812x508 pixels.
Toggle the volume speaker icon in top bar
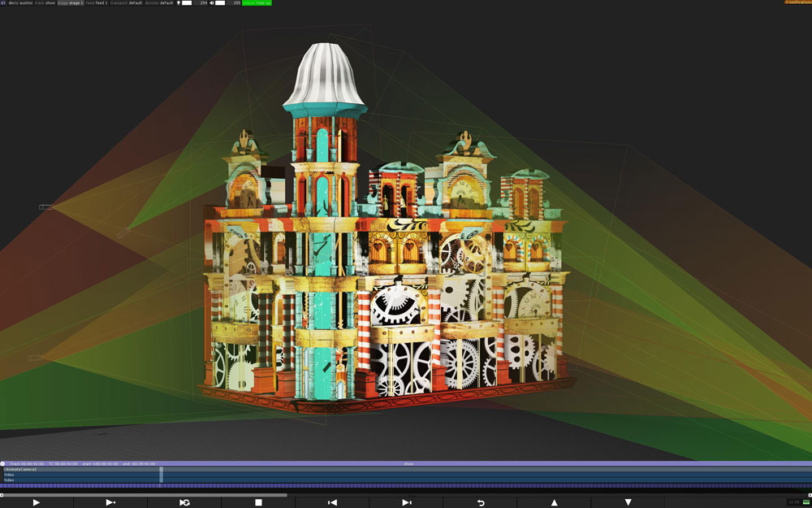coord(212,3)
